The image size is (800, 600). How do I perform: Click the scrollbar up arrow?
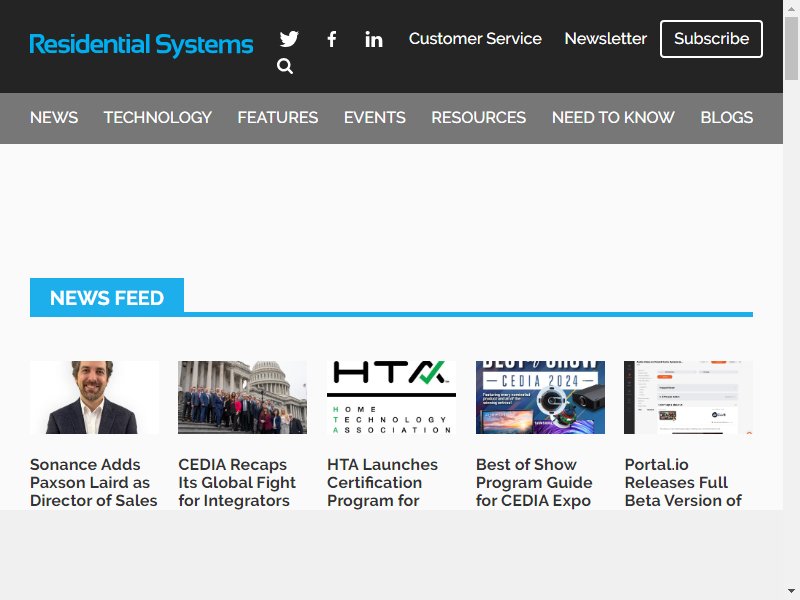[791, 7]
